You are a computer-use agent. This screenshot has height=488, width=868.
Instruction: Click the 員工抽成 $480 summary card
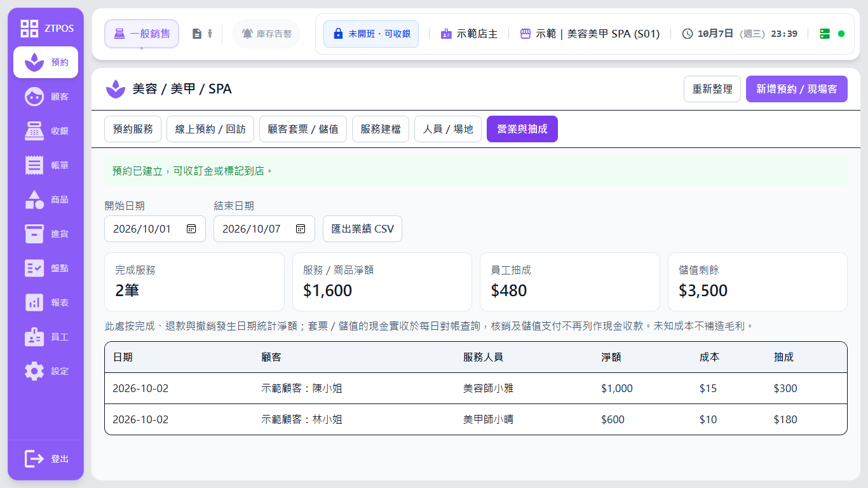pos(570,281)
